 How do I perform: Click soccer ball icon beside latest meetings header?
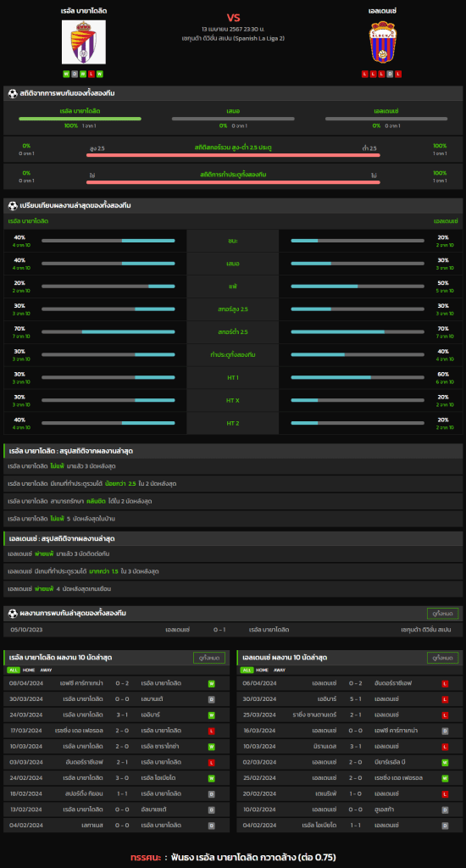point(13,614)
